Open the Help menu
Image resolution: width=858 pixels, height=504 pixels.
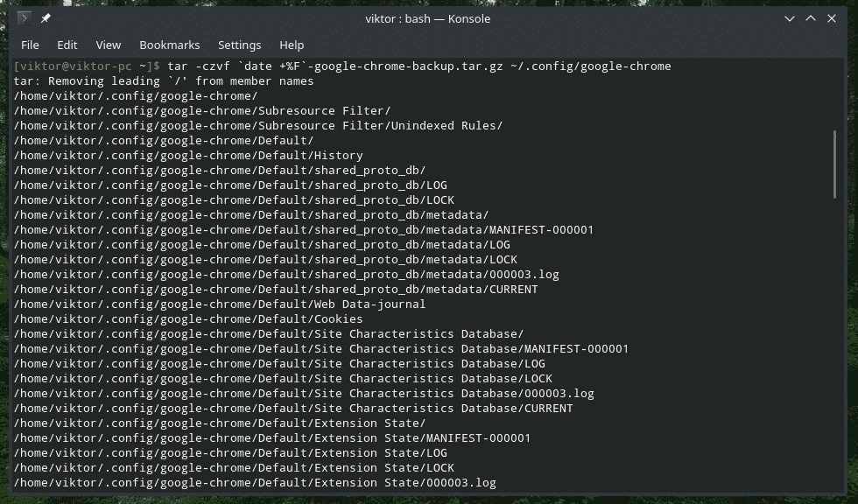click(292, 45)
